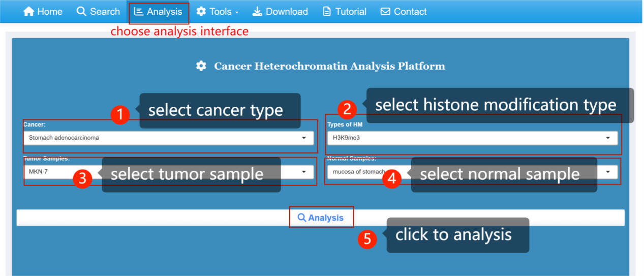Open the Tumor Samples dropdown arrow
Viewport: 644px width, 276px height.
(x=303, y=172)
